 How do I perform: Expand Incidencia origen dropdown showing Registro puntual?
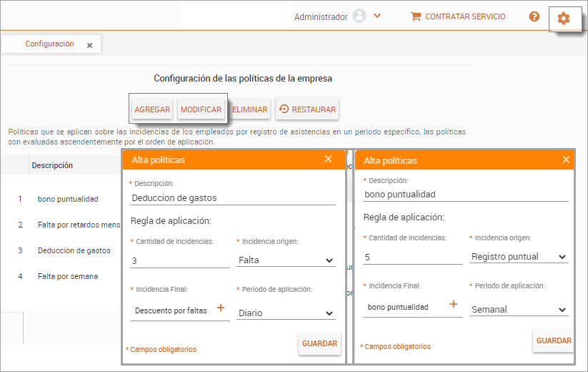click(519, 257)
